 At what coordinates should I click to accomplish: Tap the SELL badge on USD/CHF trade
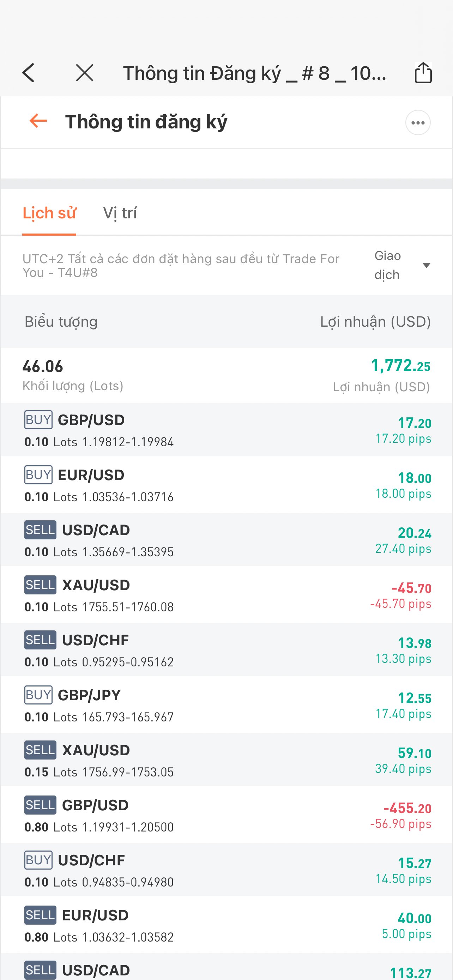click(40, 640)
